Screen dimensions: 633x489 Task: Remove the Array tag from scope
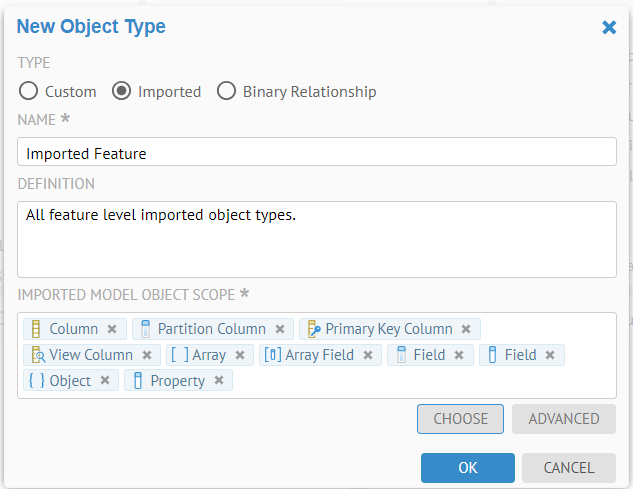tap(240, 355)
